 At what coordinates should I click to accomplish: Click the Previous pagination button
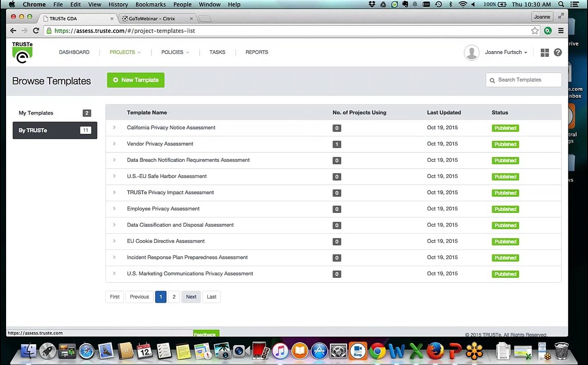[x=139, y=297]
